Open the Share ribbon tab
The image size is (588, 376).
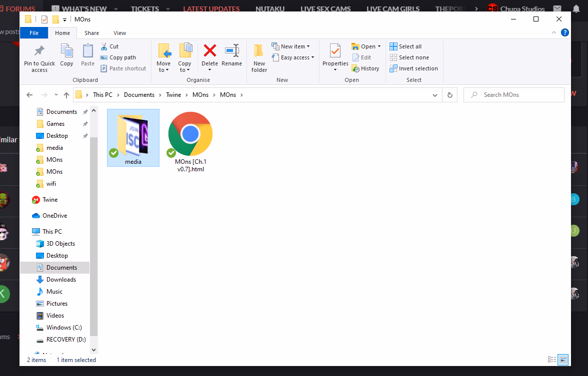91,33
